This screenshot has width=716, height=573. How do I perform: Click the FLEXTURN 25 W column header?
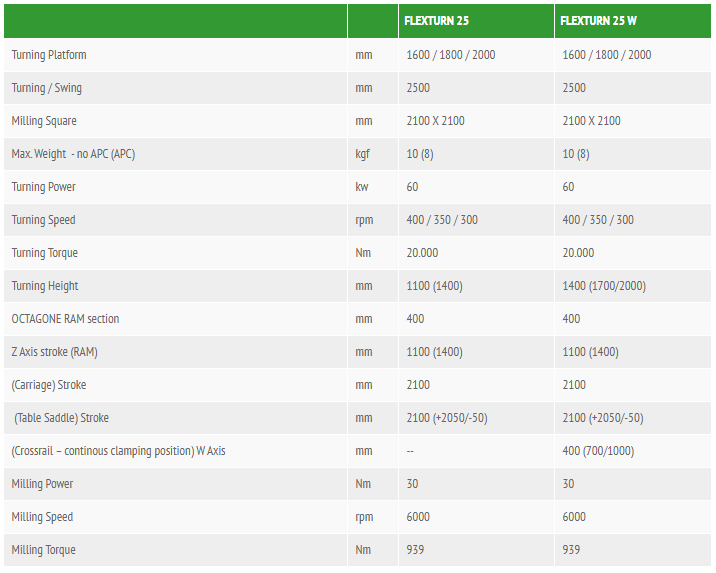pyautogui.click(x=598, y=21)
